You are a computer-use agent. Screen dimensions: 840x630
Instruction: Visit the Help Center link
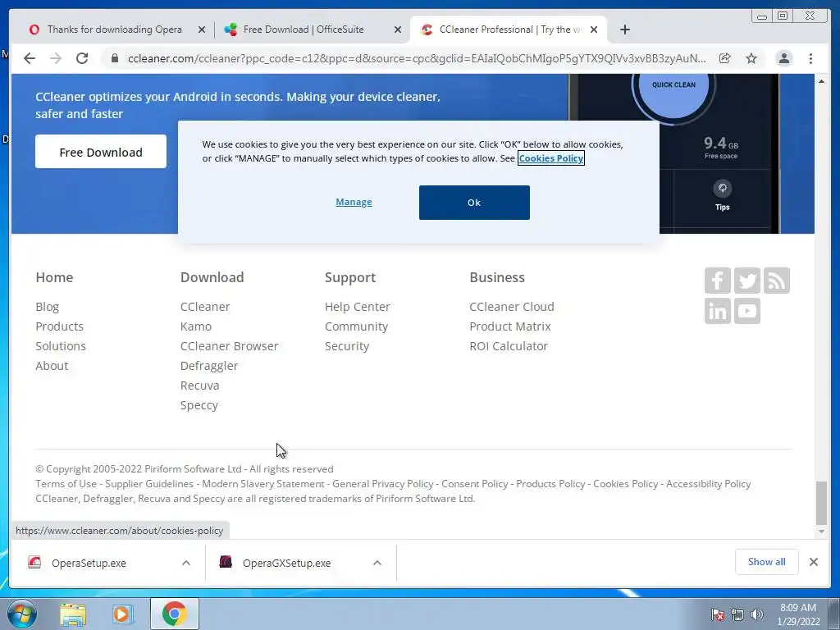(358, 307)
